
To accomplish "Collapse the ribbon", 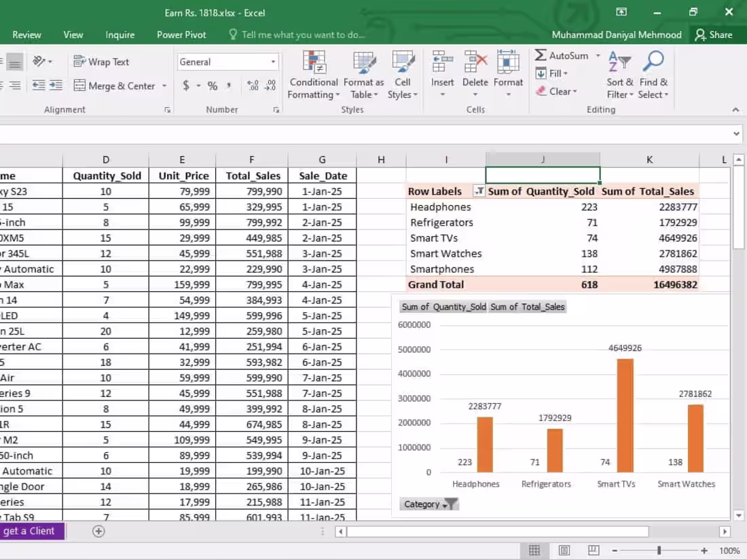I will 735,109.
